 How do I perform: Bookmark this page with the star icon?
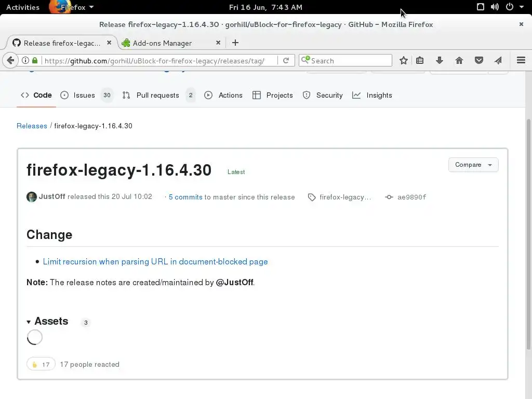point(403,60)
